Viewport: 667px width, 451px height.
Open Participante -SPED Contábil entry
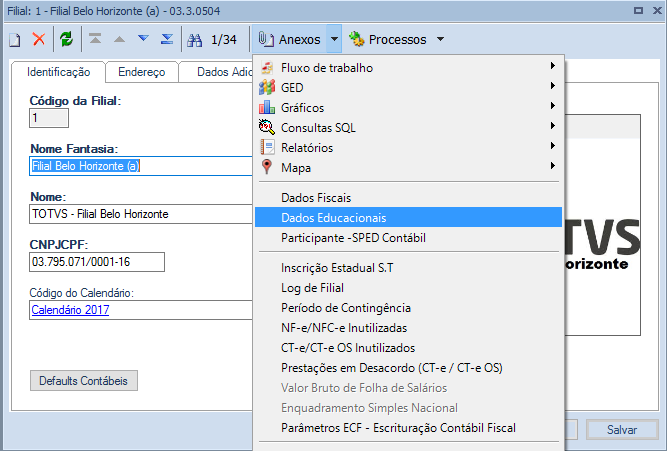[408, 237]
